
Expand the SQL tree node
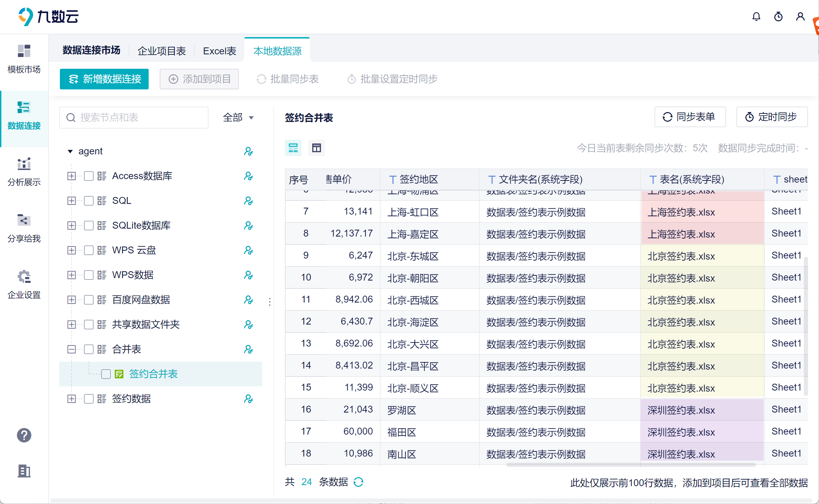pyautogui.click(x=72, y=201)
